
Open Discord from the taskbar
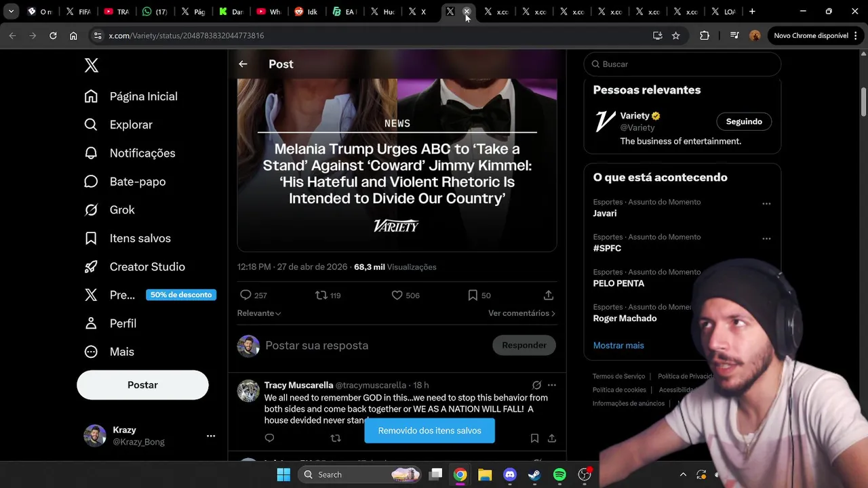(510, 474)
